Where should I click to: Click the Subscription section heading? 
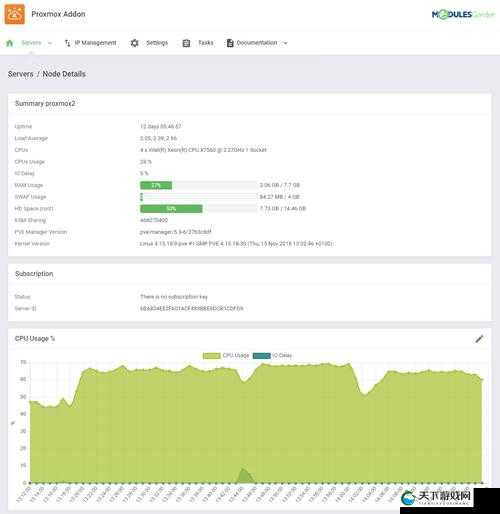pyautogui.click(x=34, y=274)
